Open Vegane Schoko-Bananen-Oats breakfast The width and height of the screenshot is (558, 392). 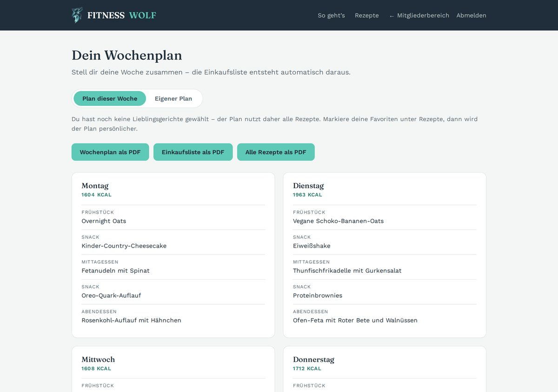[339, 221]
